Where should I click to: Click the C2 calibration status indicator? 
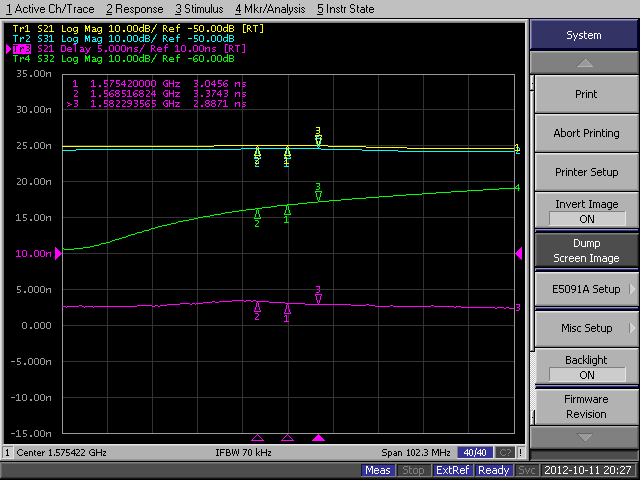point(505,452)
